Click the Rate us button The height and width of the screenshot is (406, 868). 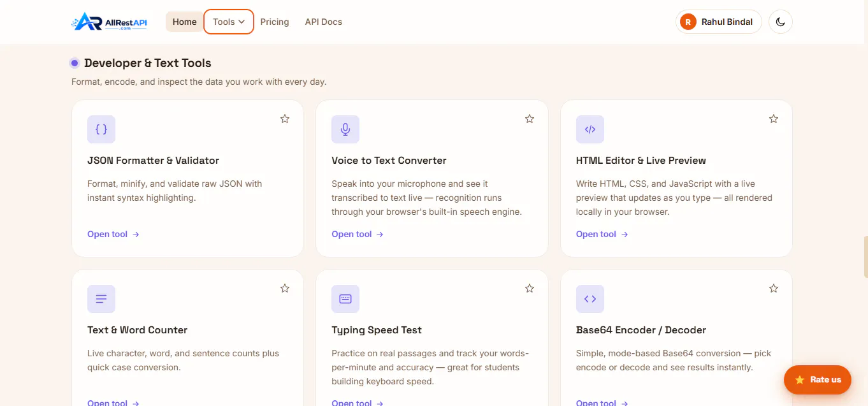(818, 380)
